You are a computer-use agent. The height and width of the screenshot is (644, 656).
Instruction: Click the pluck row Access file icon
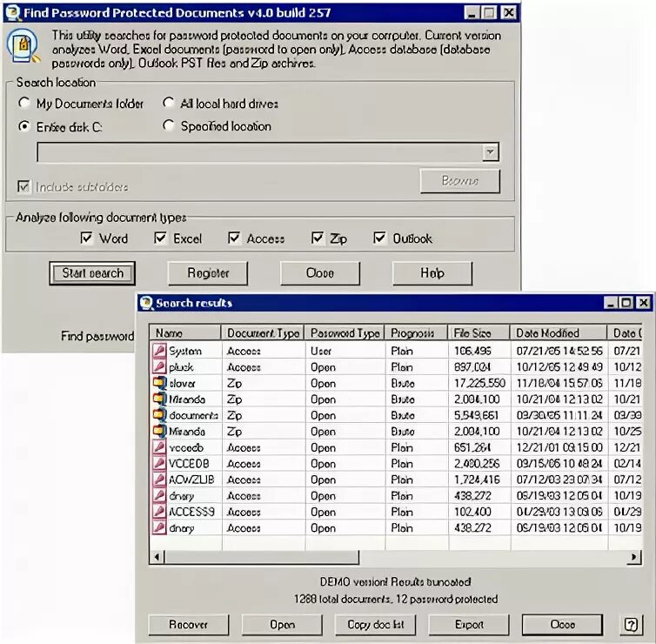[x=159, y=367]
